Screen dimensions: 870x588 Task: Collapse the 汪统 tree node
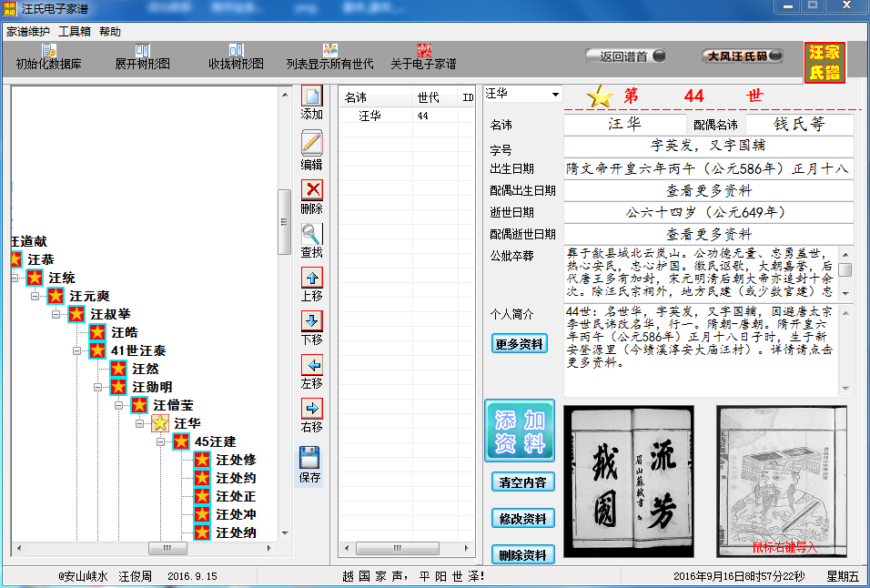tap(15, 278)
